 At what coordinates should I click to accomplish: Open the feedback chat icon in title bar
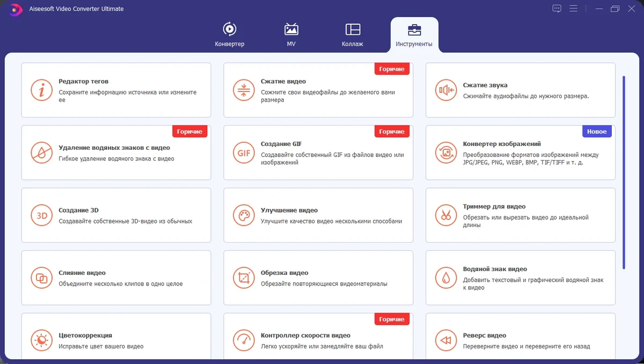click(557, 9)
